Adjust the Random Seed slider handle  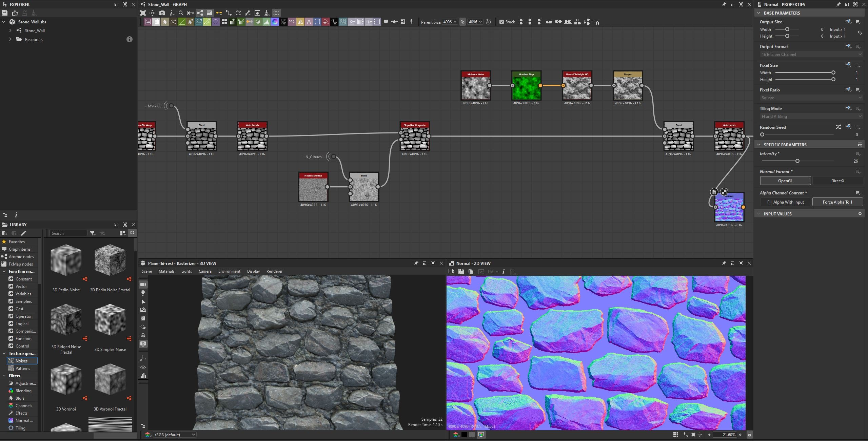pos(762,134)
